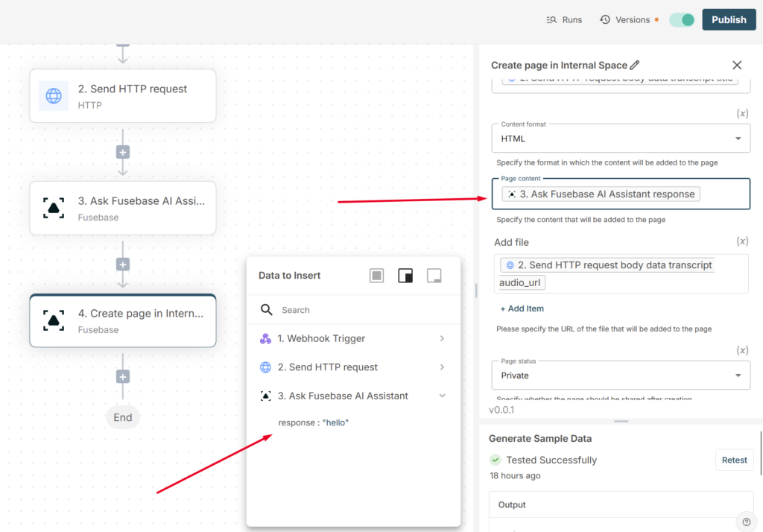Minimize Data to Insert panel layout icon
The height and width of the screenshot is (532, 763).
434,276
